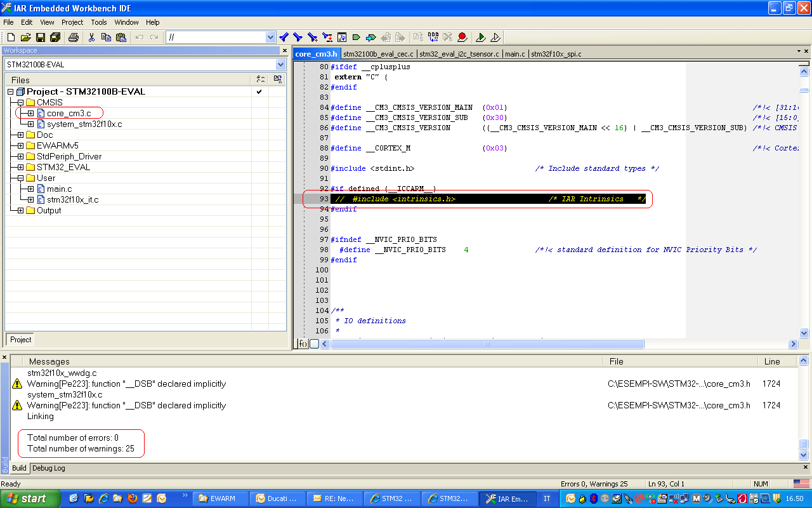This screenshot has width=812, height=508.
Task: Click the Print toolbar icon
Action: [x=74, y=37]
